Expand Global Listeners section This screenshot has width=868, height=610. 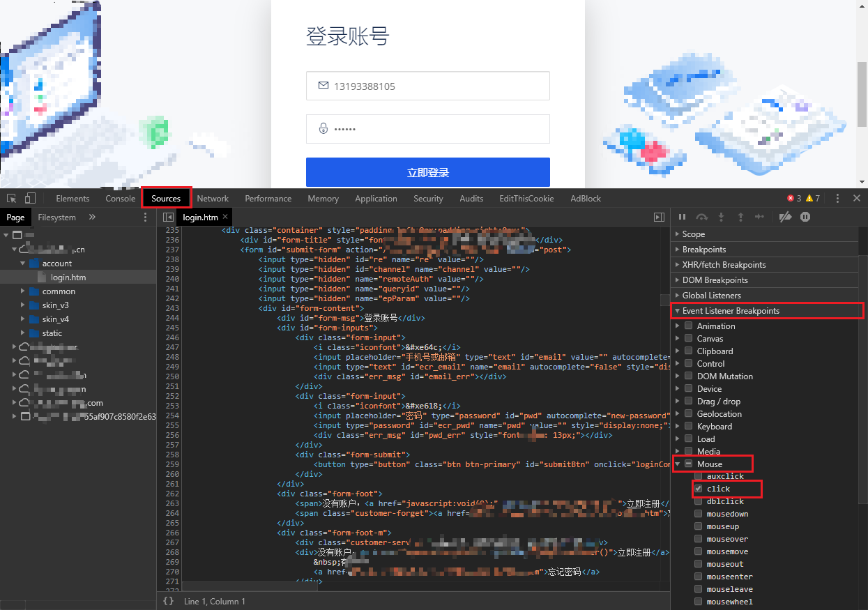pyautogui.click(x=764, y=296)
